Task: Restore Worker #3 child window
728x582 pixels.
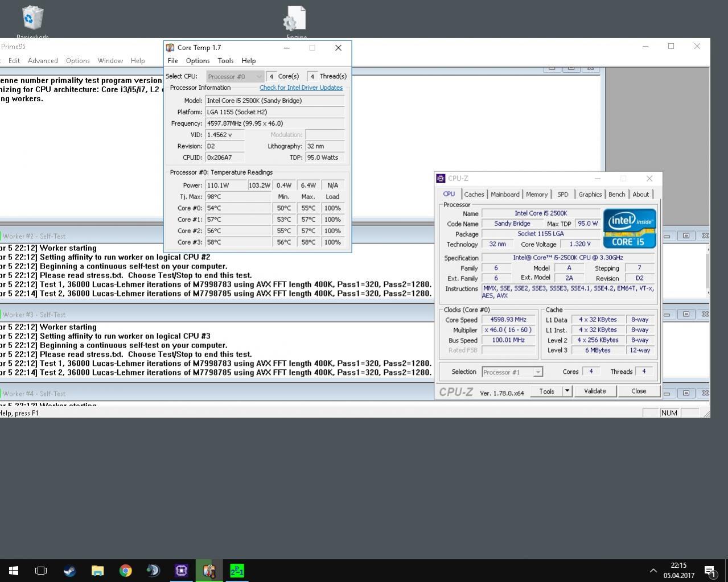Action: pos(686,314)
